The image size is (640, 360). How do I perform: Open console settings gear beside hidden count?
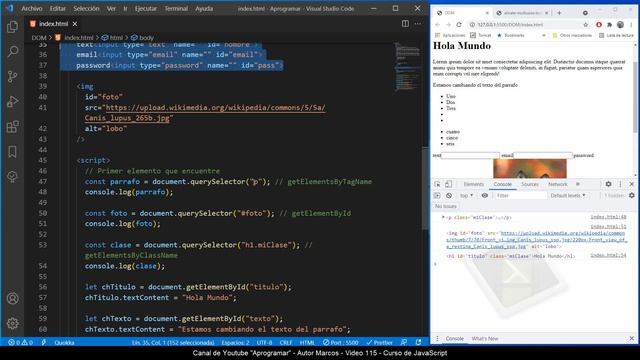tap(631, 196)
